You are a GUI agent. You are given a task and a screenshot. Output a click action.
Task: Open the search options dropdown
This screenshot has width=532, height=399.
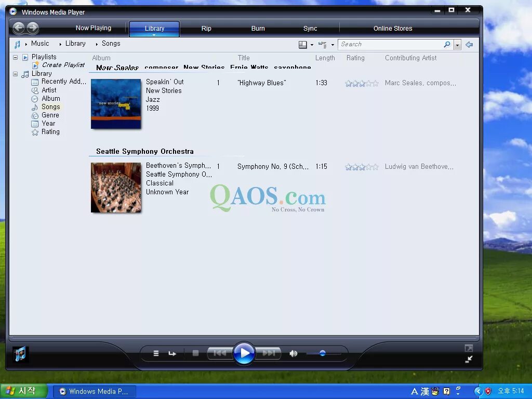click(x=457, y=45)
